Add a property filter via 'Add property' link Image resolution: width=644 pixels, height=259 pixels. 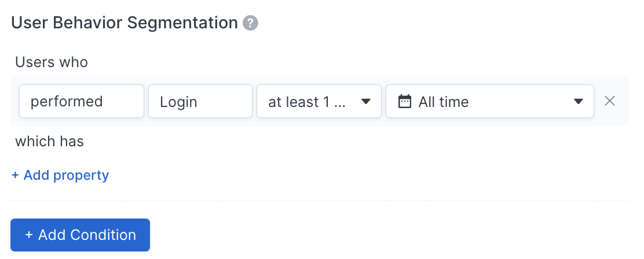pyautogui.click(x=60, y=175)
